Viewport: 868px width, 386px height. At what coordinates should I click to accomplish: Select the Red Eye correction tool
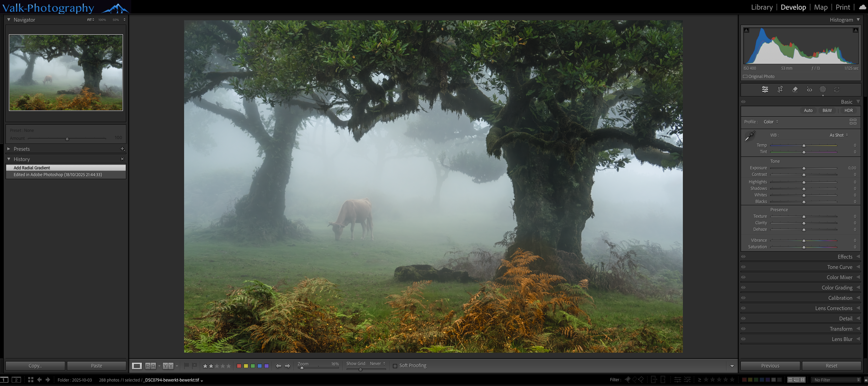[809, 90]
